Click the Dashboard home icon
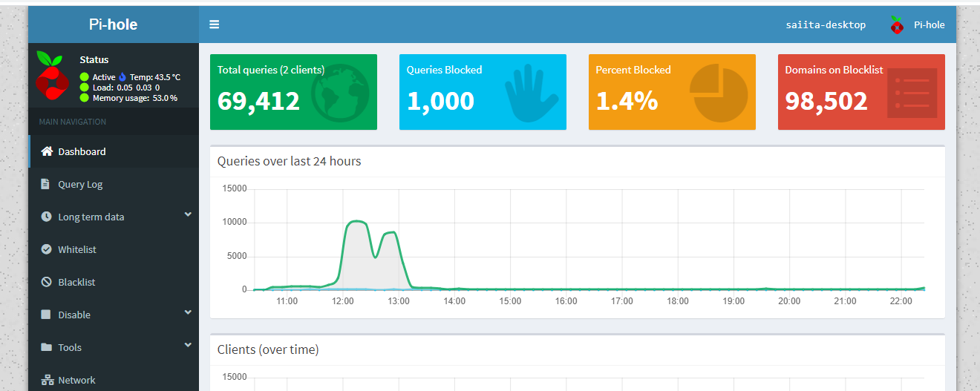The width and height of the screenshot is (980, 391). [x=47, y=151]
